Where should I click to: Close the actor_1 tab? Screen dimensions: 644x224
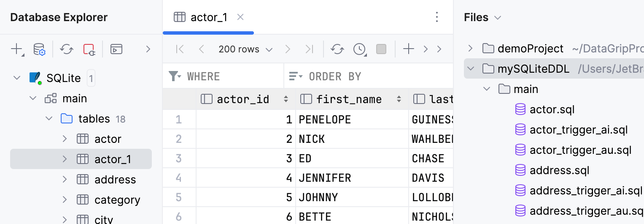point(240,17)
